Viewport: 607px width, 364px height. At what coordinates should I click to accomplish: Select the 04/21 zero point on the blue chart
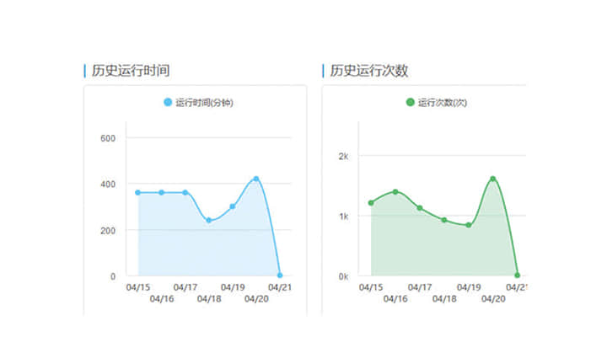click(x=280, y=276)
